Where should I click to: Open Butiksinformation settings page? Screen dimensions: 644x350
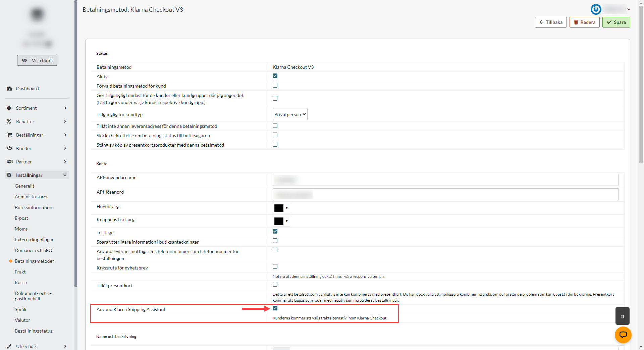click(34, 207)
